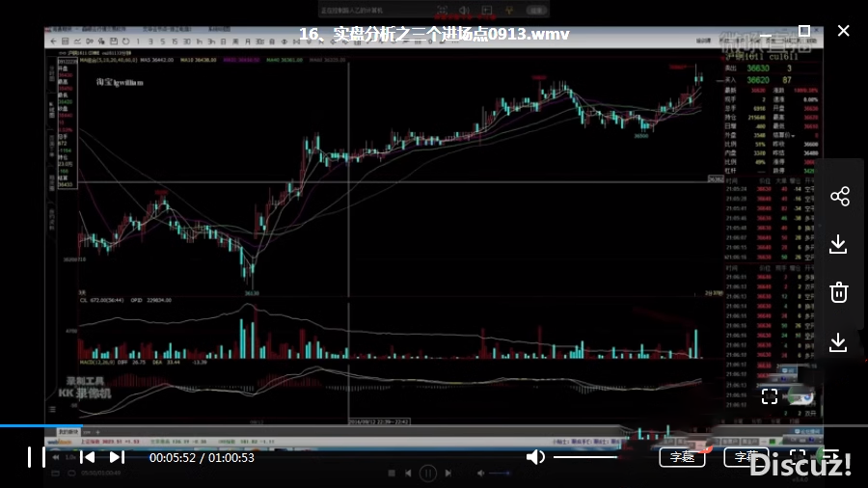Toggle the 字幕 subtitle button

click(682, 457)
